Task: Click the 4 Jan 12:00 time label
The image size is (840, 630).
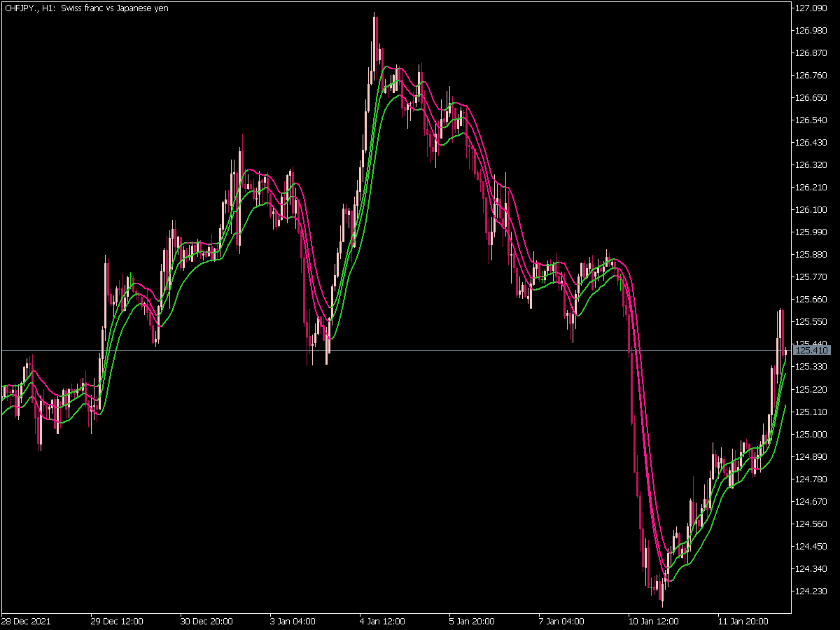Action: [x=384, y=622]
